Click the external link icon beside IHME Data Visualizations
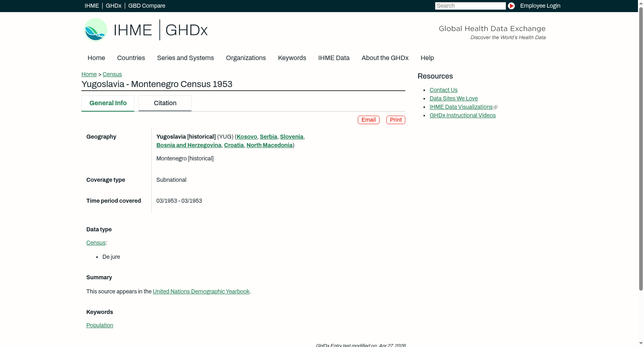The width and height of the screenshot is (644, 347). [495, 107]
